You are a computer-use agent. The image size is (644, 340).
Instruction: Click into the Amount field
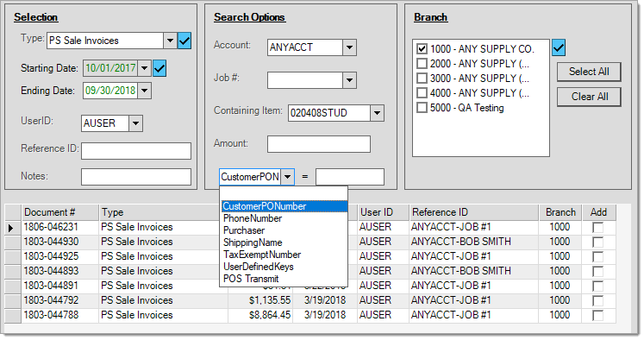[x=319, y=144]
